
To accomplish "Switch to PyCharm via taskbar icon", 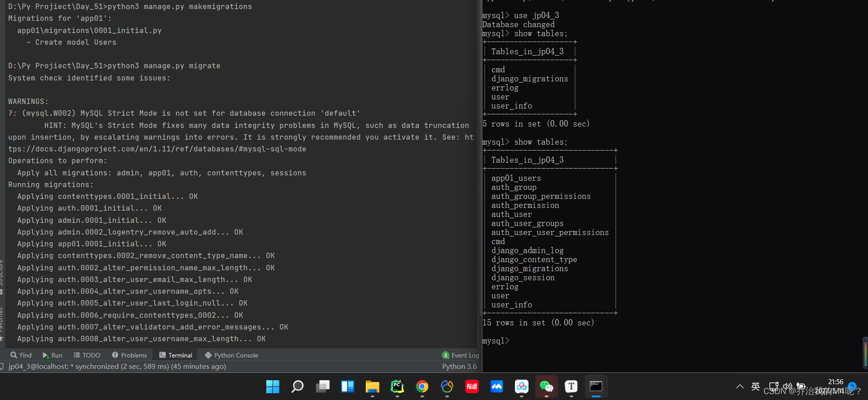I will pyautogui.click(x=397, y=386).
